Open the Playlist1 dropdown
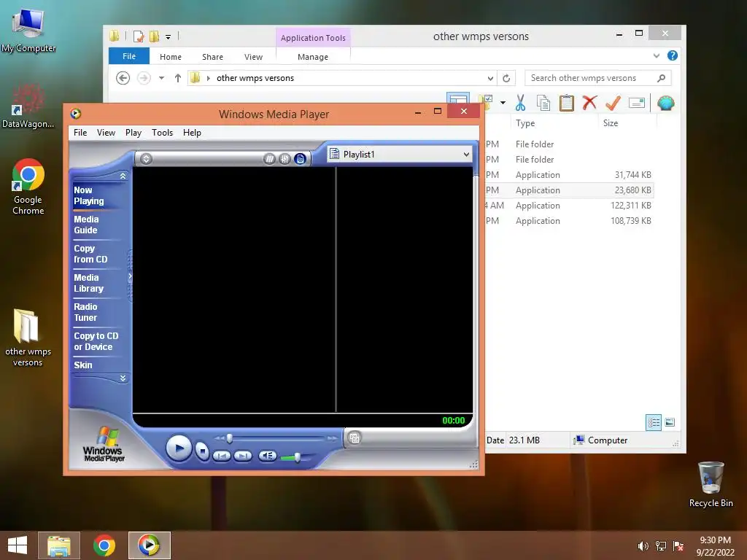The width and height of the screenshot is (747, 560). [x=466, y=155]
